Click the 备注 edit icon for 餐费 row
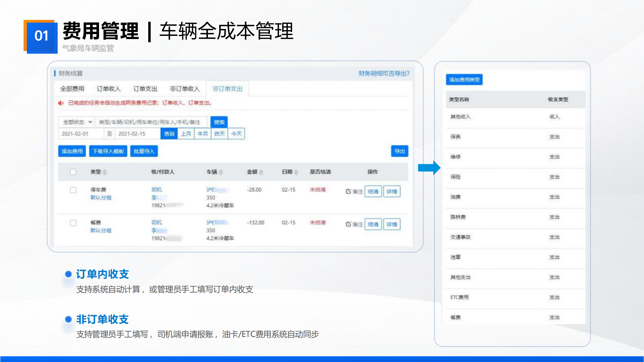 click(x=348, y=224)
